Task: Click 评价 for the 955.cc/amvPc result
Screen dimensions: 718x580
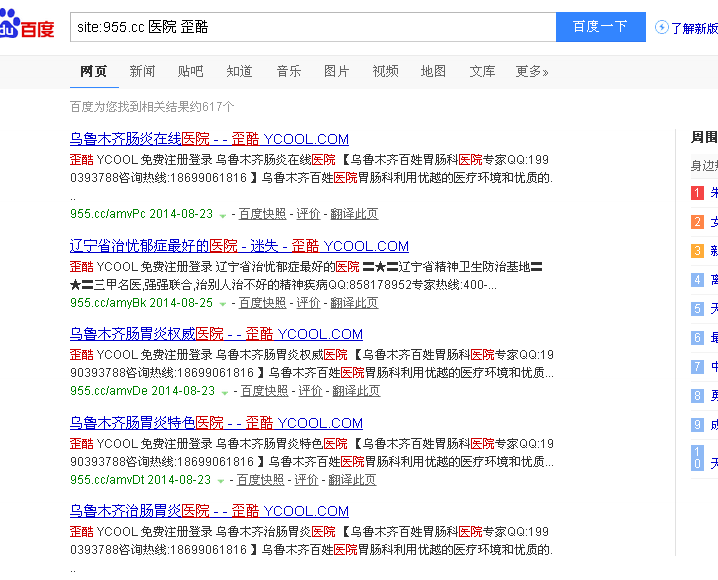Action: click(308, 214)
